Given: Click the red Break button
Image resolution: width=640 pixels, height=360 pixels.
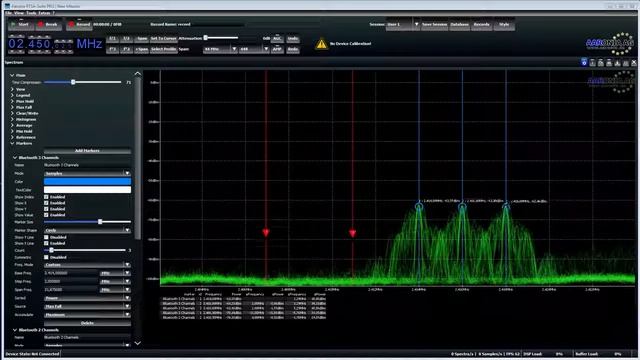Looking at the screenshot, I should pyautogui.click(x=48, y=24).
